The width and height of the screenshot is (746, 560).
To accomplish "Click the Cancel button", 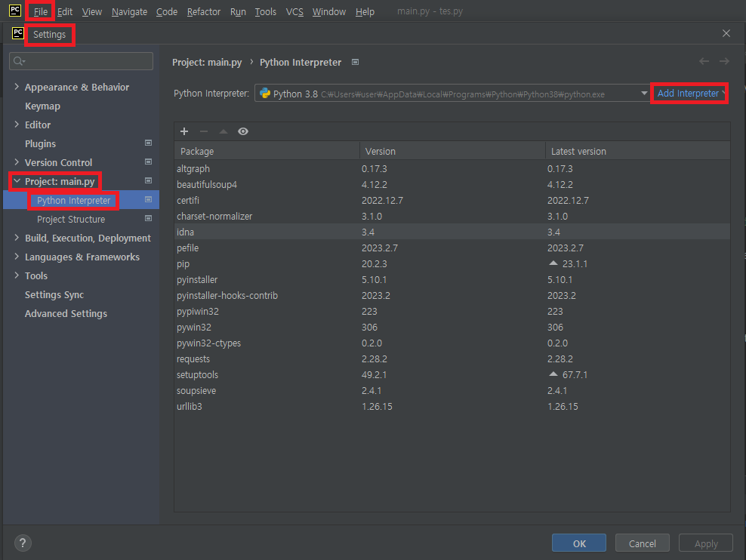I will coord(643,543).
